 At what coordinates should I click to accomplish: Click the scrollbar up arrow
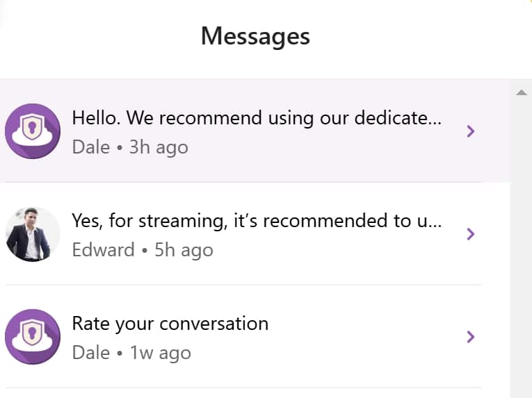(x=521, y=92)
